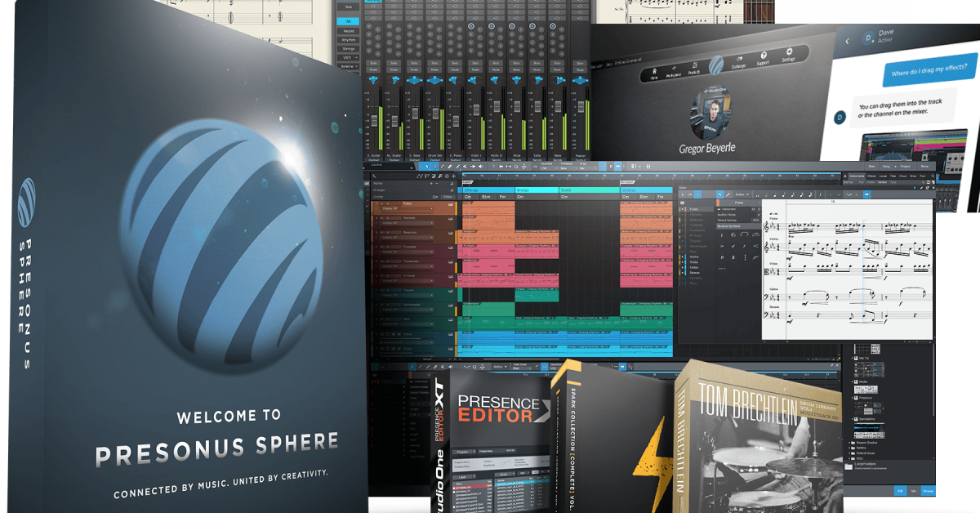
Task: Select the Trumpets track header in the arrangement
Action: [413, 252]
